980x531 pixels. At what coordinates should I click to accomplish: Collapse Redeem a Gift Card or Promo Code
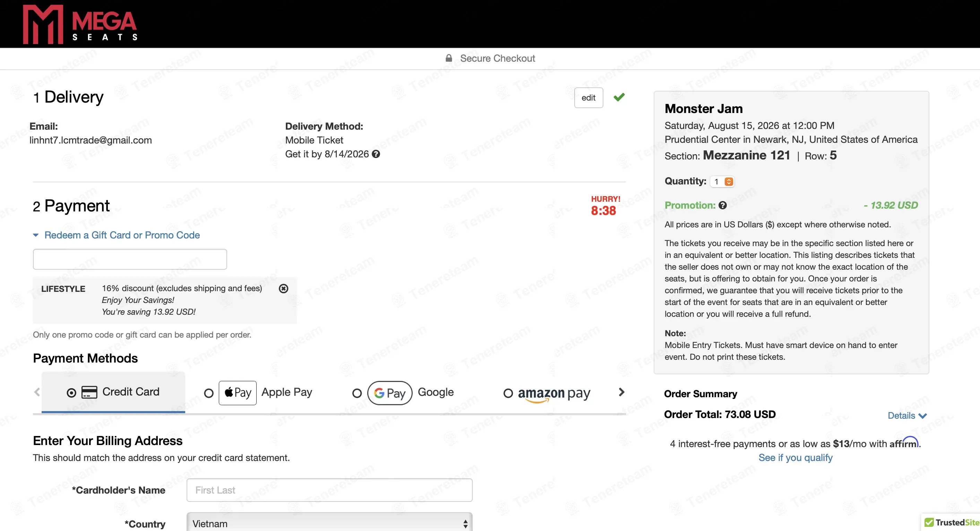(117, 235)
